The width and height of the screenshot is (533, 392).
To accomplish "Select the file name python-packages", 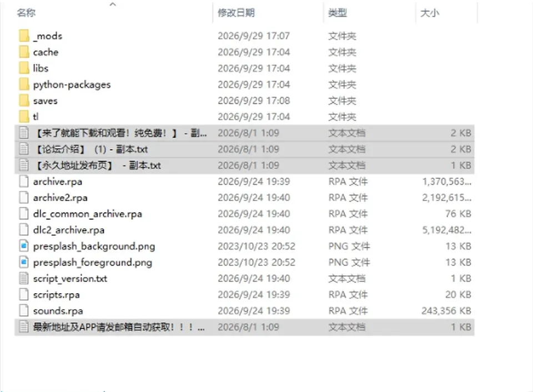I will [72, 84].
